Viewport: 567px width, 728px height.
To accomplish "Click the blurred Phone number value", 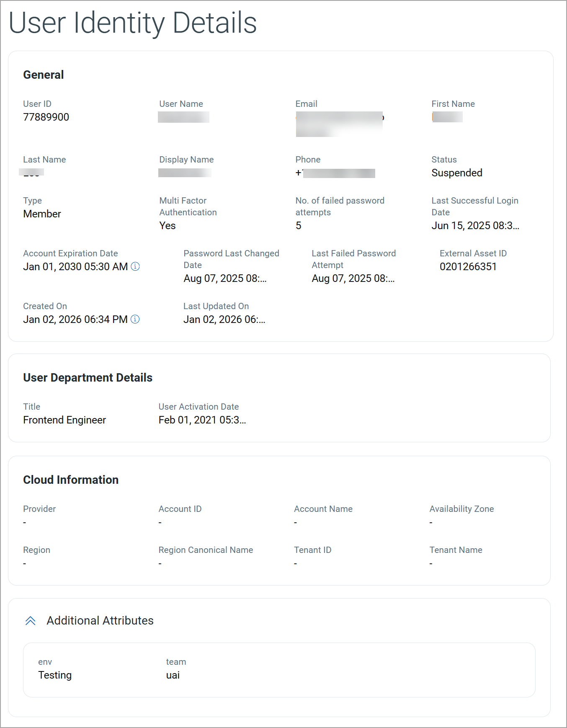I will click(x=338, y=173).
